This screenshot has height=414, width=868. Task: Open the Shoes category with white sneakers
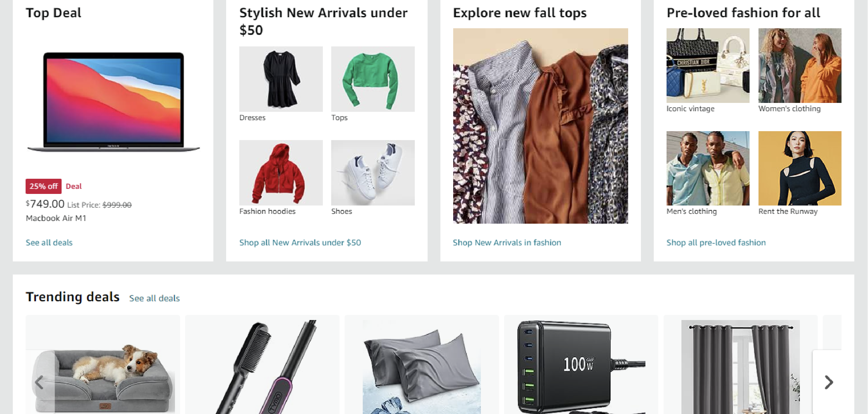point(373,173)
